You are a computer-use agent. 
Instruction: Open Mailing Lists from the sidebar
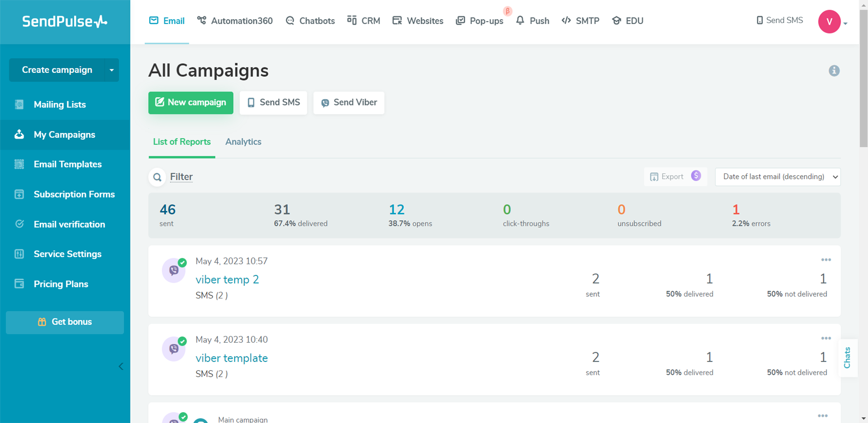click(x=59, y=104)
